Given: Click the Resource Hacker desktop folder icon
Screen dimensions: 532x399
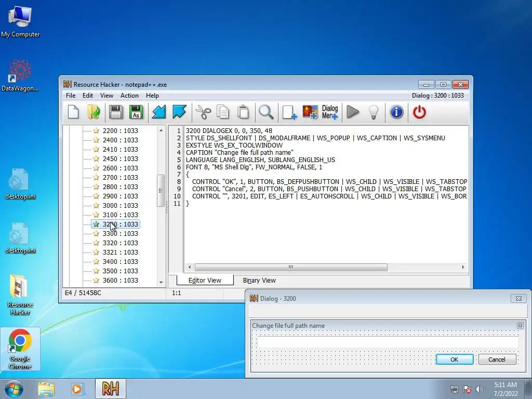Looking at the screenshot, I should coord(20,295).
